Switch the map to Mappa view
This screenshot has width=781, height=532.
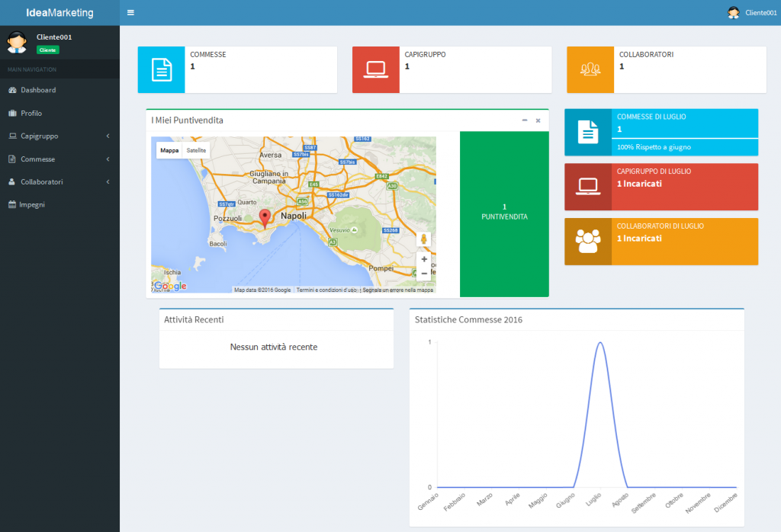(169, 150)
